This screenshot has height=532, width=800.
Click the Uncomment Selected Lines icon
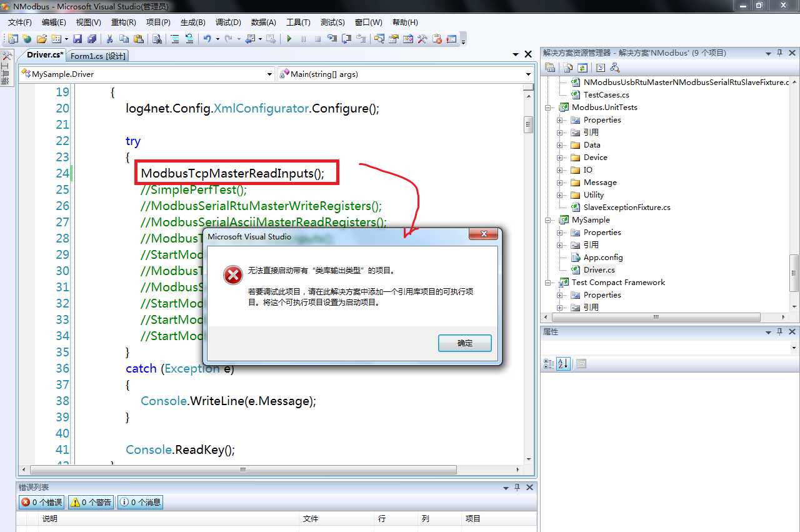189,39
